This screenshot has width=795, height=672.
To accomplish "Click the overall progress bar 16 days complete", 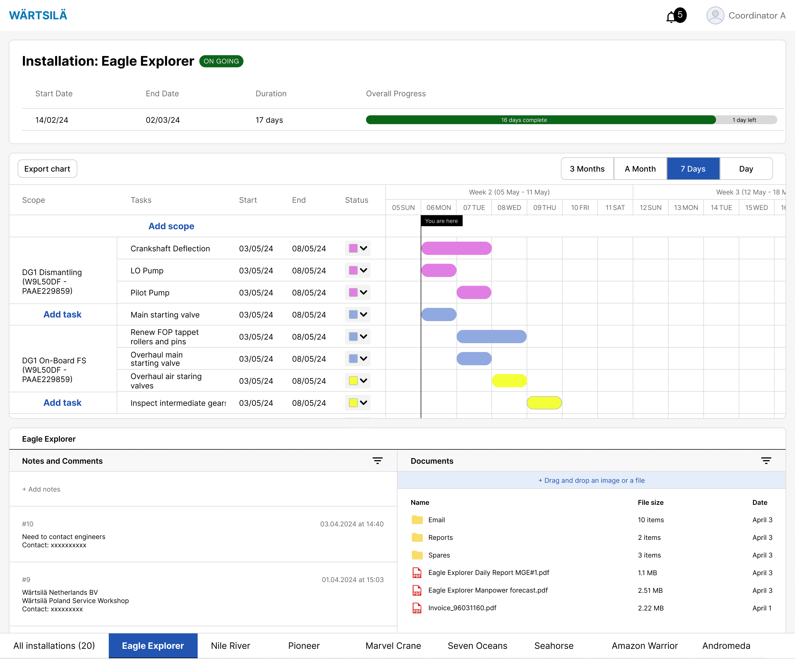I will 541,120.
